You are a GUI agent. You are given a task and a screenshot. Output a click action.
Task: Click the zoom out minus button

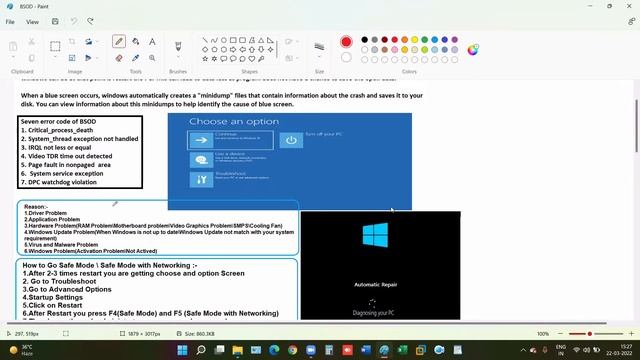[x=560, y=333]
